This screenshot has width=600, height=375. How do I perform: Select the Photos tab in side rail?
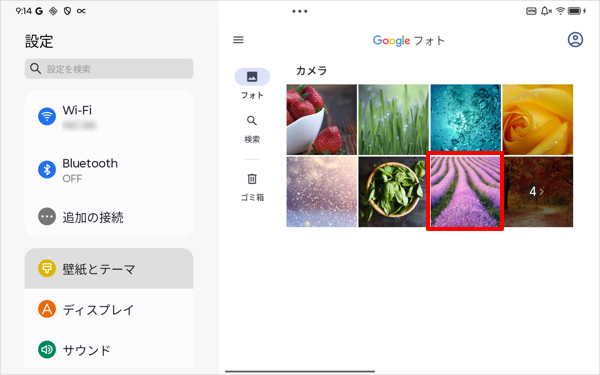click(x=252, y=85)
